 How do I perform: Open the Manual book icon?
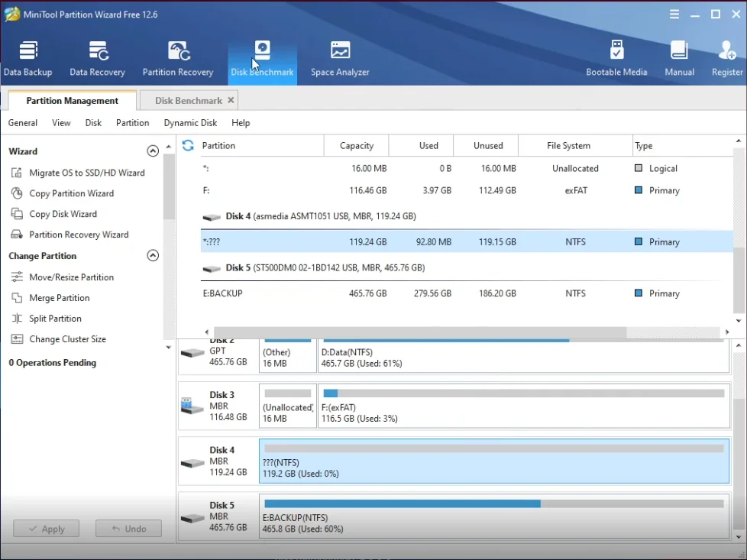click(x=679, y=59)
